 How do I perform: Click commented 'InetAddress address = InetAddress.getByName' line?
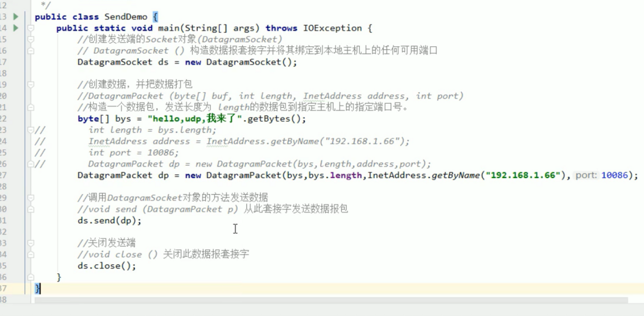point(249,142)
